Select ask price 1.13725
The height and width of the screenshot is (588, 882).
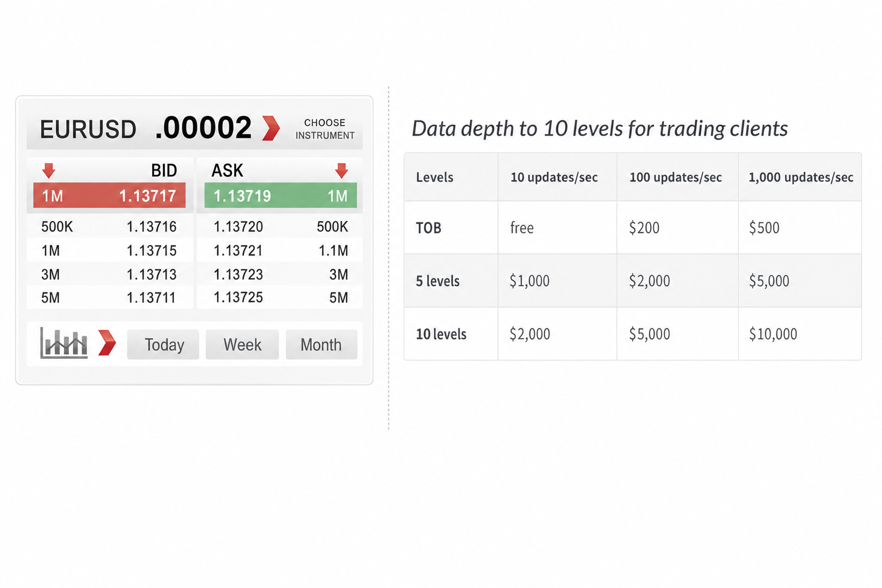pyautogui.click(x=238, y=297)
